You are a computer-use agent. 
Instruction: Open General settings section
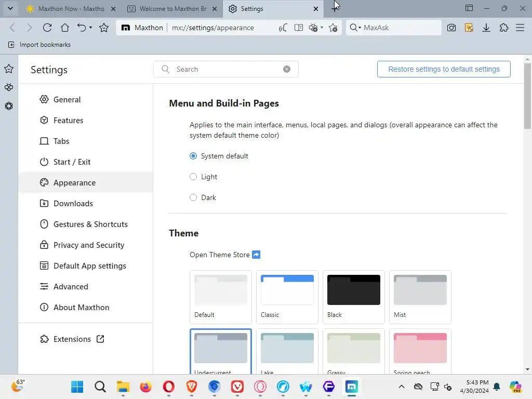[x=86, y=99]
